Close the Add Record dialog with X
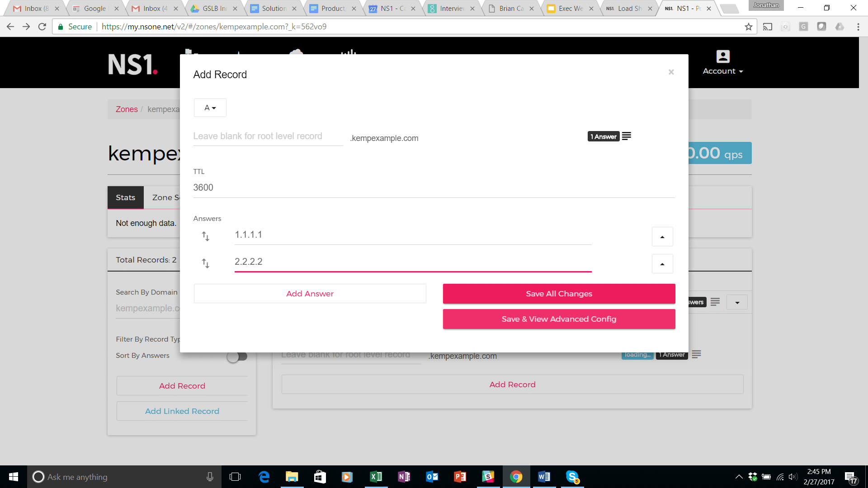Viewport: 868px width, 488px height. [x=671, y=72]
